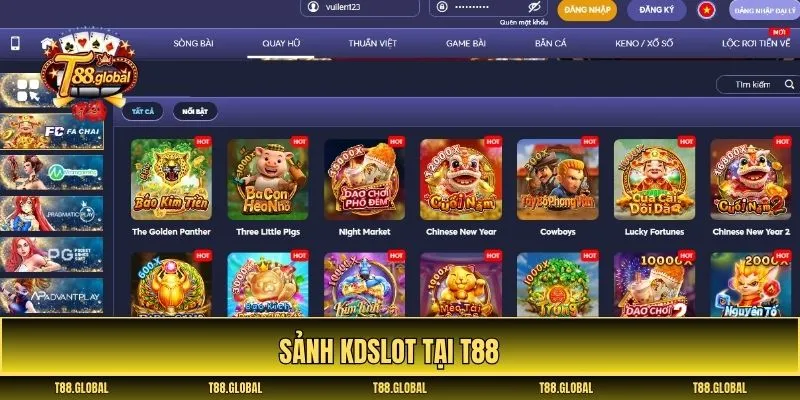Click the Vietnam flag language icon
800x400 pixels.
tap(706, 10)
